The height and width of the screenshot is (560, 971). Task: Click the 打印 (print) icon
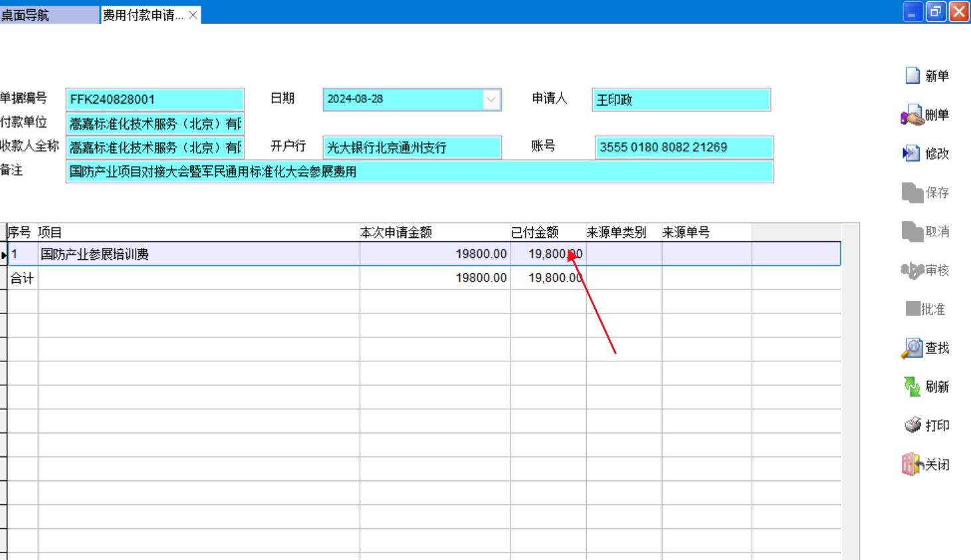(x=913, y=425)
